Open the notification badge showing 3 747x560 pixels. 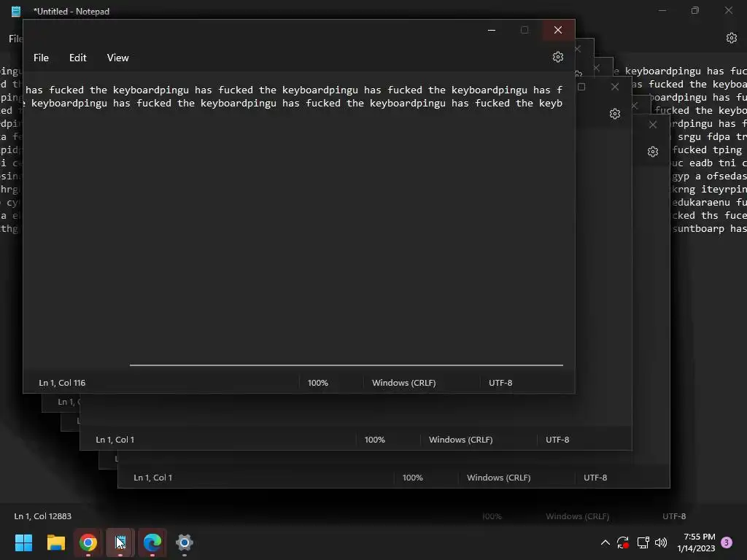[727, 542]
